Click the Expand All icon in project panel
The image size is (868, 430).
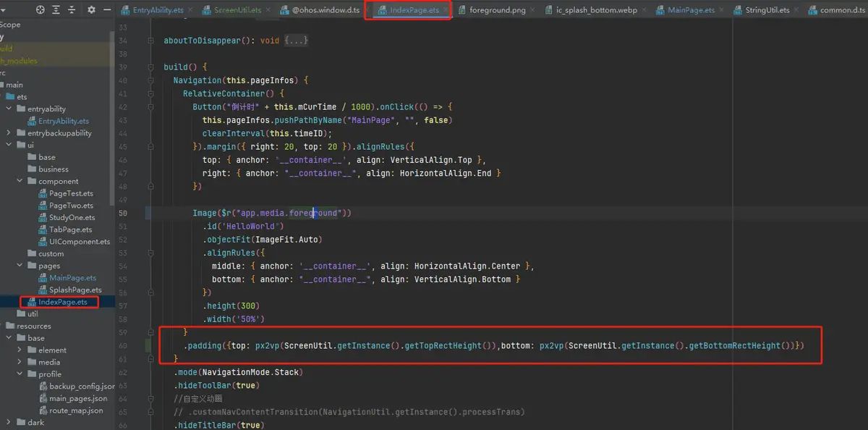point(56,9)
